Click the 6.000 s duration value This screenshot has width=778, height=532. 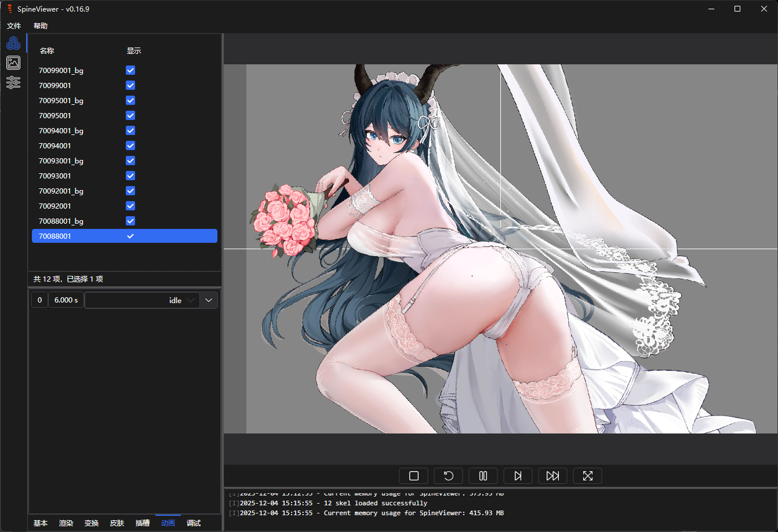click(66, 300)
